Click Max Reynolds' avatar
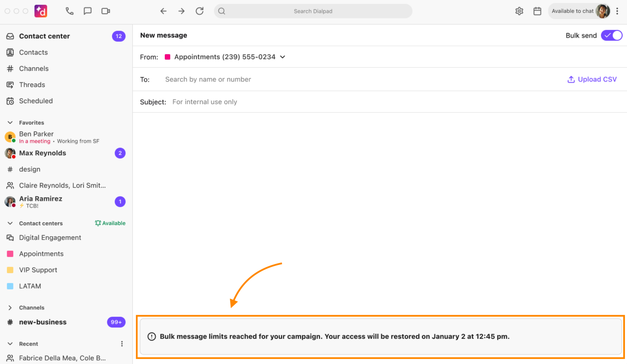The height and width of the screenshot is (364, 627). coord(10,153)
